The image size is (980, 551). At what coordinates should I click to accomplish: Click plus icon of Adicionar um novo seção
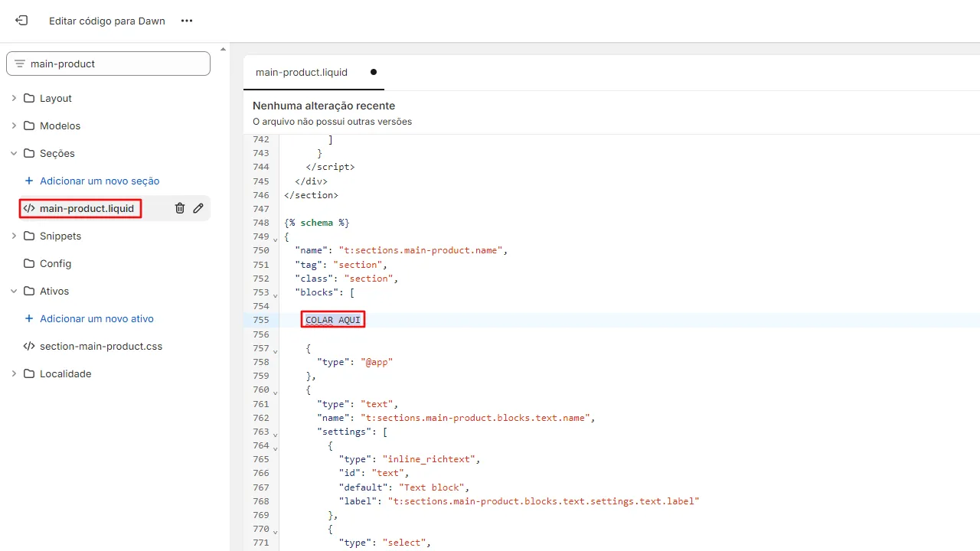[29, 181]
